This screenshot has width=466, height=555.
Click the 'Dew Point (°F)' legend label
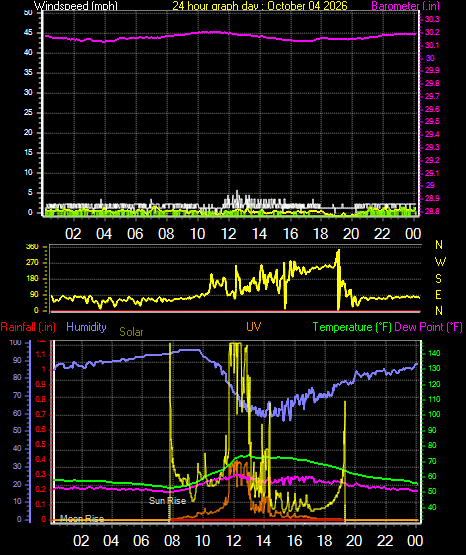[428, 327]
